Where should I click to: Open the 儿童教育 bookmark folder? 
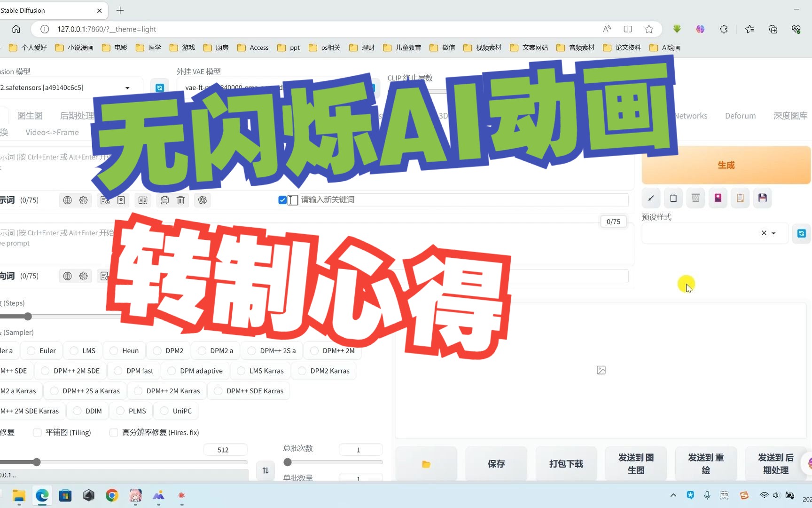point(402,48)
